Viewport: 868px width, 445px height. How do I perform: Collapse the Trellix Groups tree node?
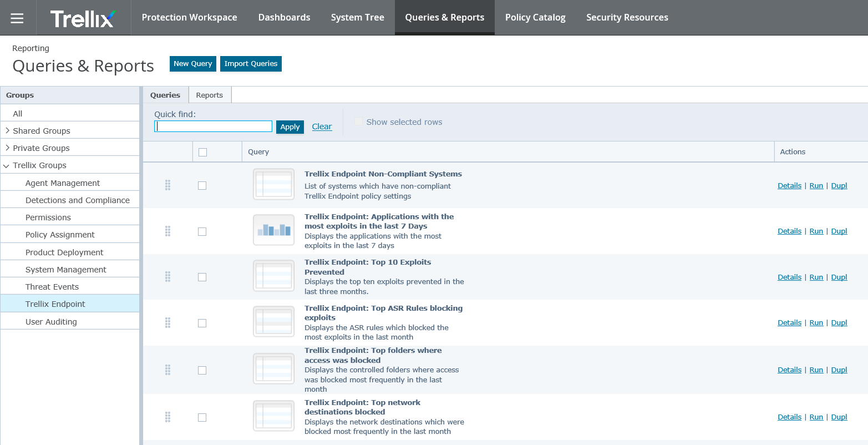[7, 165]
